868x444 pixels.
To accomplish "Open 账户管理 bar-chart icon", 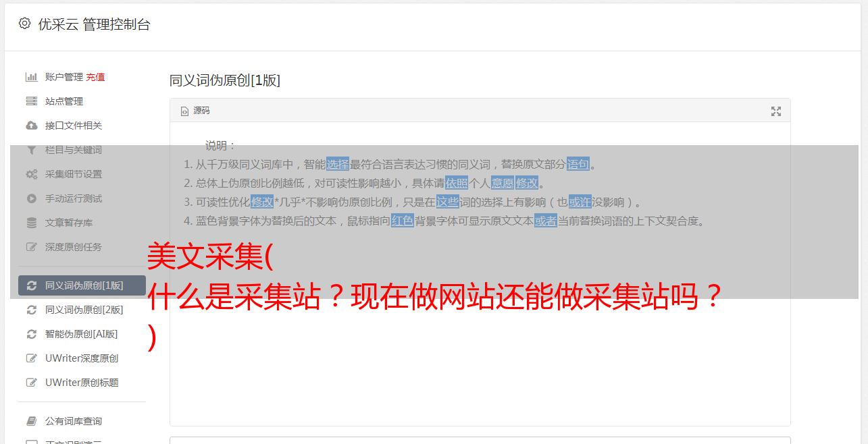I will 31,77.
